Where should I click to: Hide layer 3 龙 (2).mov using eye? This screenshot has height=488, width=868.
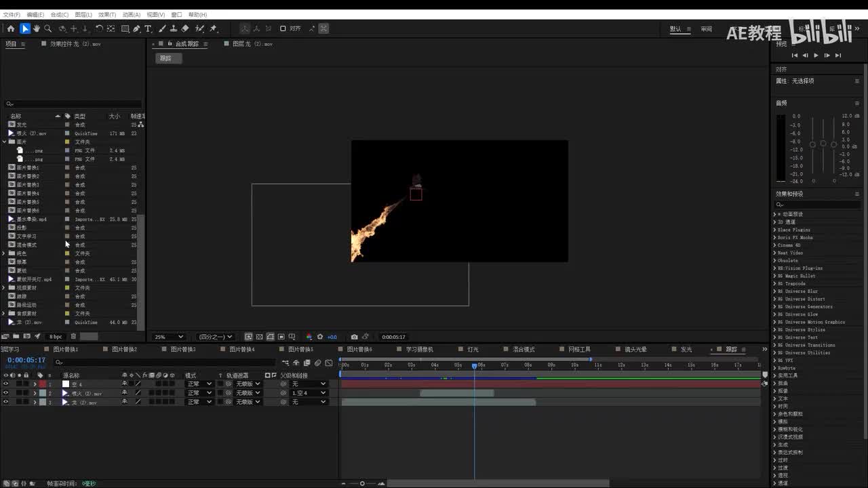pyautogui.click(x=6, y=402)
